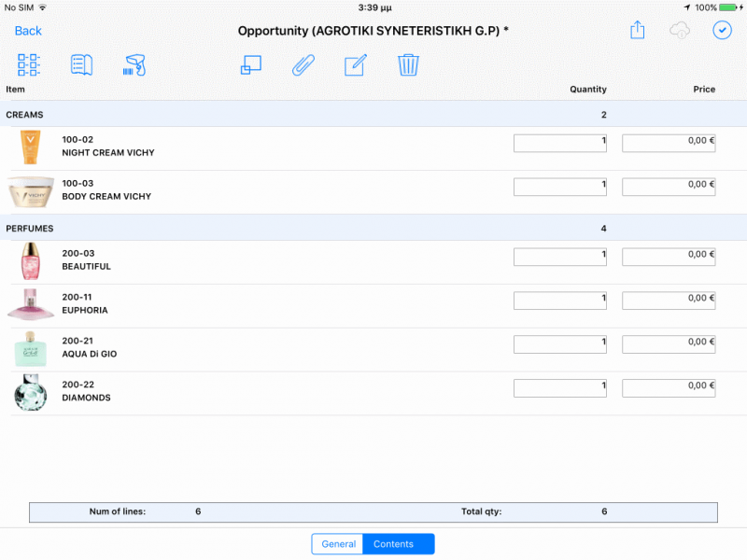Select item code 200-11
This screenshot has height=560, width=747.
point(77,297)
